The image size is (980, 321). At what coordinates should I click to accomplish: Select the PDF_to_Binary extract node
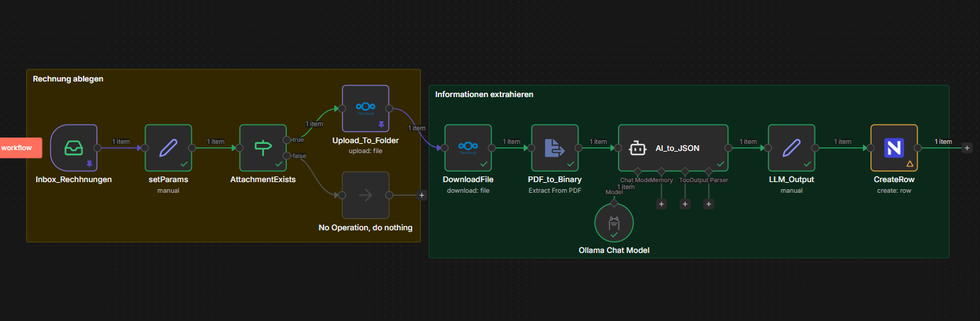554,147
